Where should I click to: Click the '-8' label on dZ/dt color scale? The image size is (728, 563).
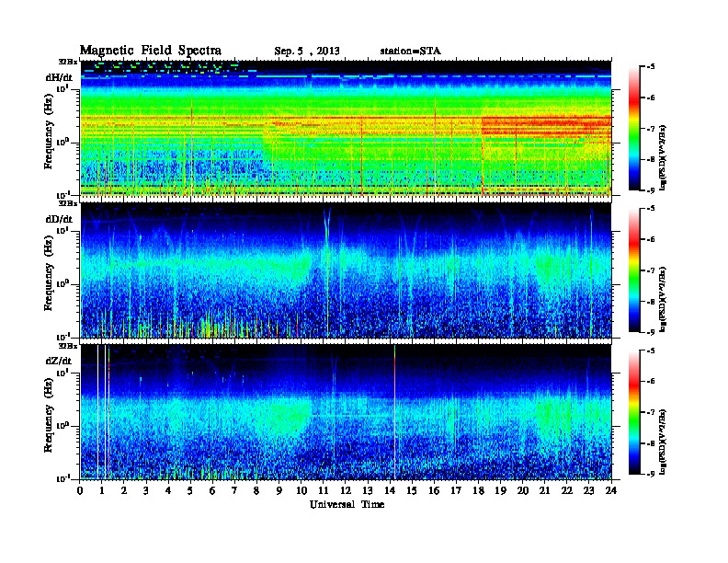click(x=651, y=443)
